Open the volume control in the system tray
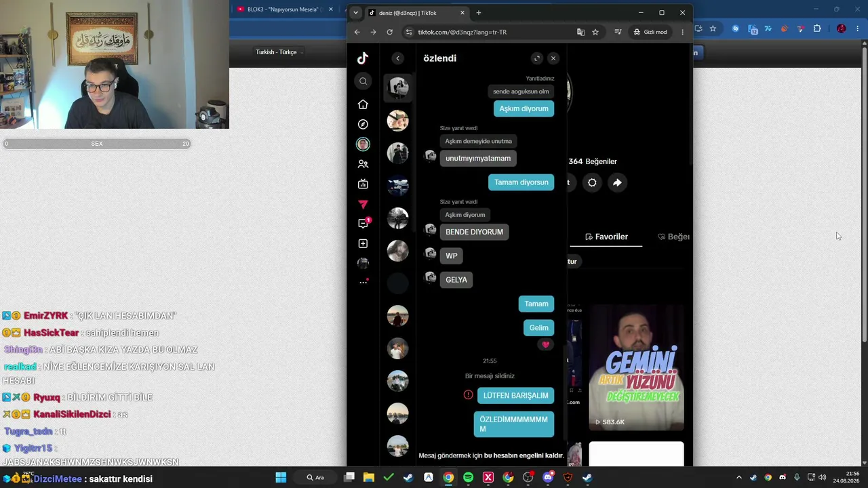This screenshot has height=488, width=868. coord(822,478)
